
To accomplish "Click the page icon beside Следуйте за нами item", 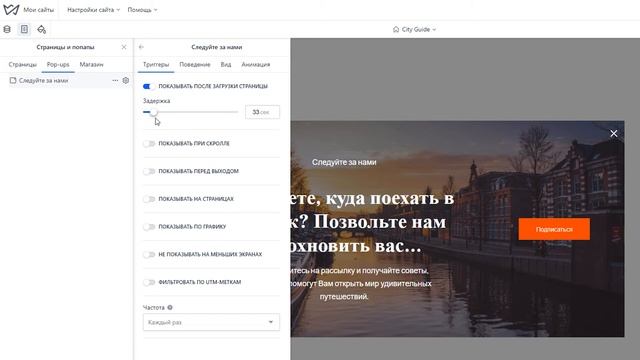I will tap(13, 80).
